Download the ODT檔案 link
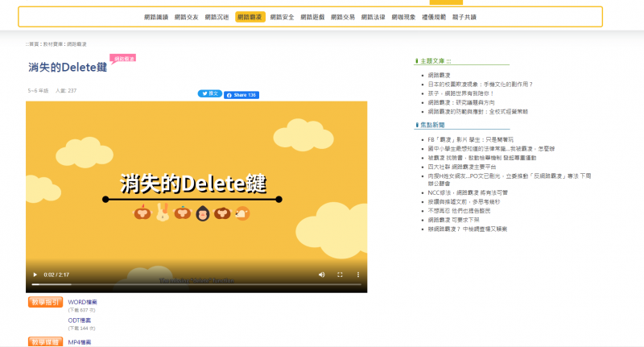This screenshot has height=347, width=644. pos(80,320)
